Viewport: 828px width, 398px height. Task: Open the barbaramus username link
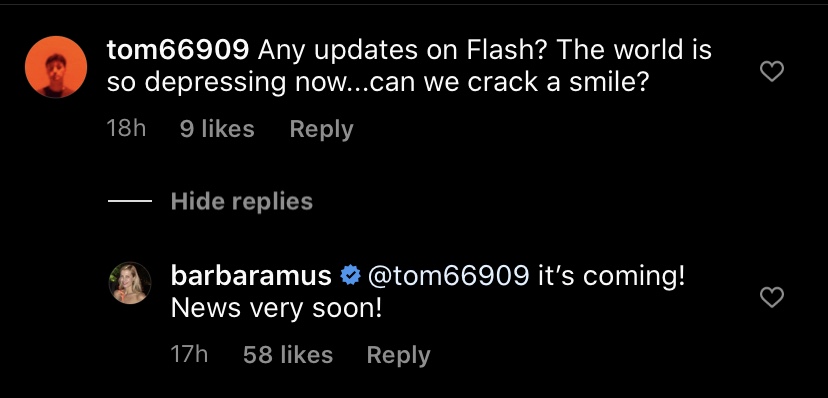tap(251, 276)
